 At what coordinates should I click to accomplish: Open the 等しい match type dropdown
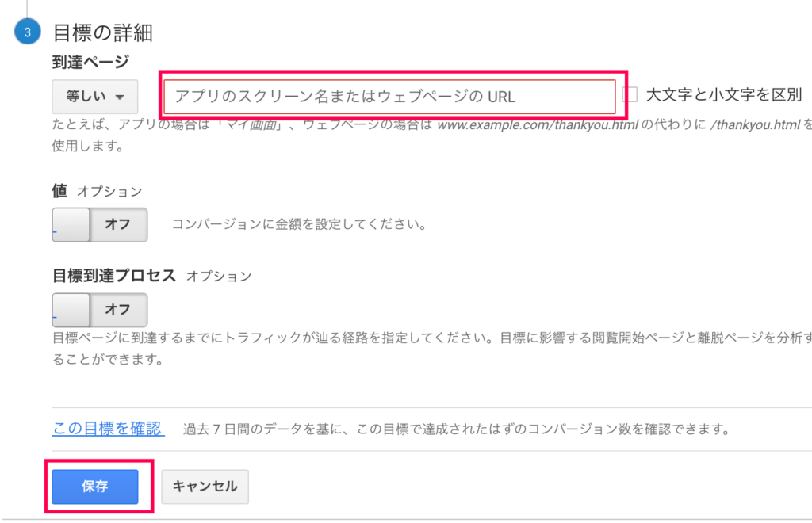click(x=95, y=96)
